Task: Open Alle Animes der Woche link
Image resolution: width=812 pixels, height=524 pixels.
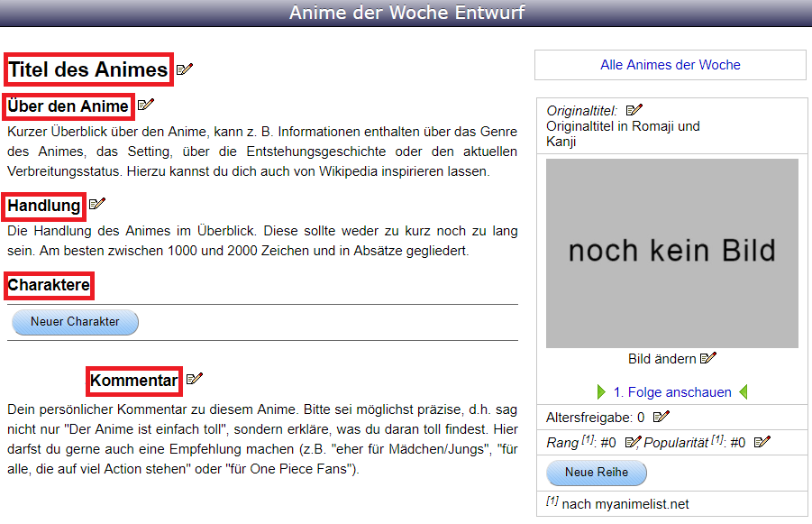Action: click(x=671, y=65)
